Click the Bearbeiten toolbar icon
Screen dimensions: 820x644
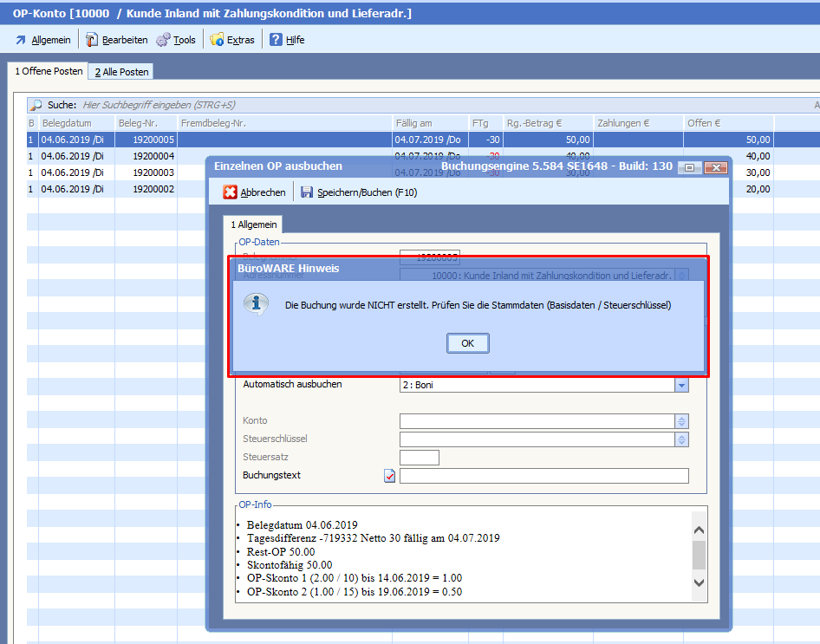(x=92, y=40)
